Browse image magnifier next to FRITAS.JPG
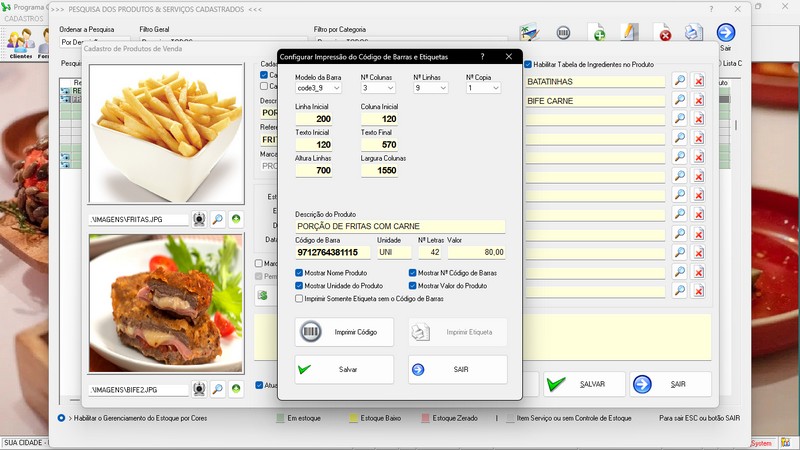This screenshot has height=450, width=800. point(217,219)
